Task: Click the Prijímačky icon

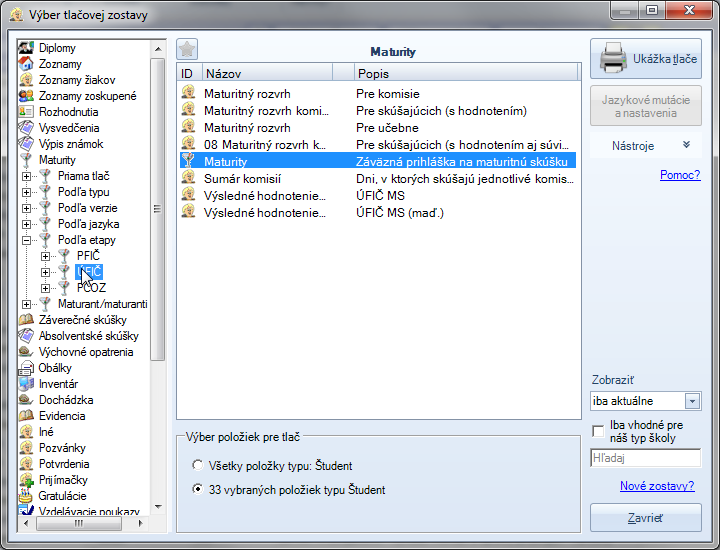Action: [x=26, y=480]
